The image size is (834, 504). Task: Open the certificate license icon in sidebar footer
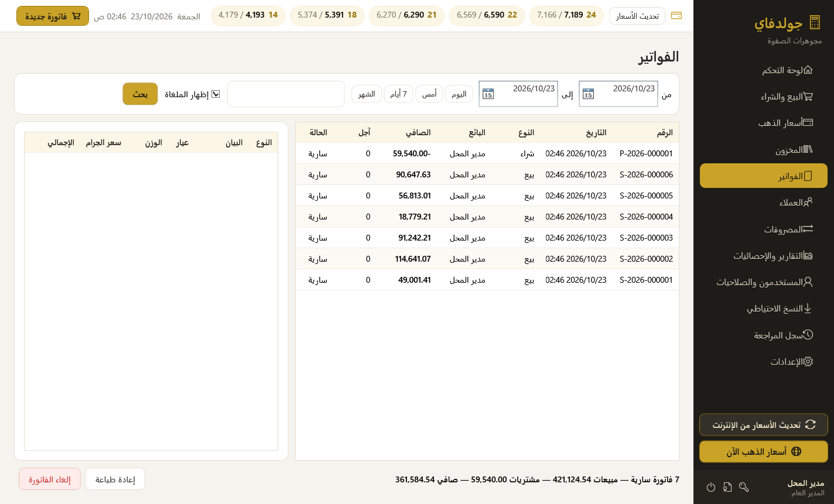(727, 487)
